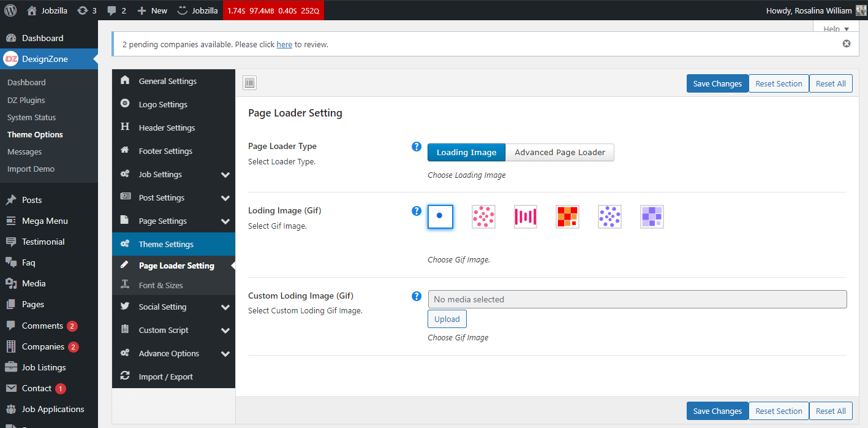Open the updates icon in admin bar
This screenshot has height=428, width=868.
[82, 10]
